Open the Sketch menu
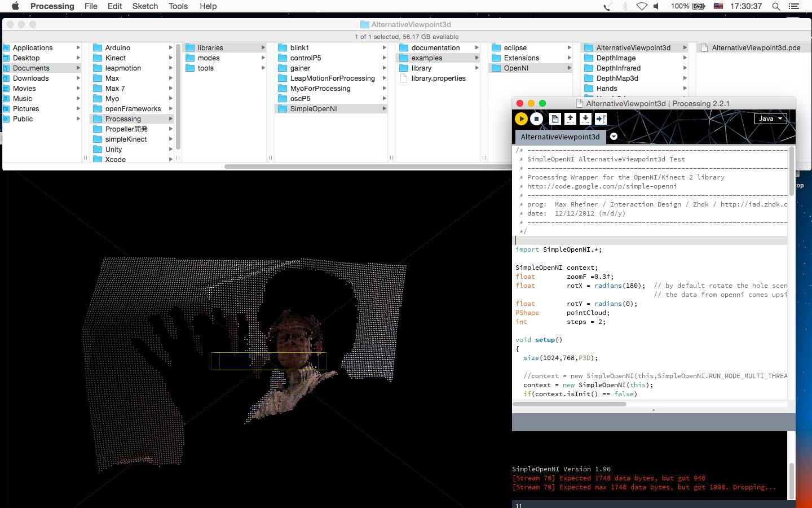 (x=145, y=6)
